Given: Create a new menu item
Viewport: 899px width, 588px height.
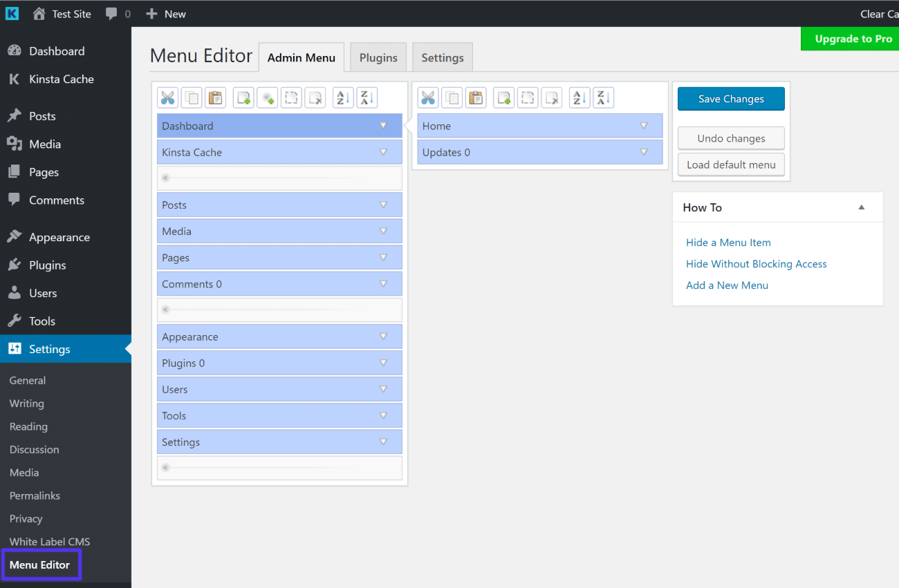Looking at the screenshot, I should coord(243,97).
